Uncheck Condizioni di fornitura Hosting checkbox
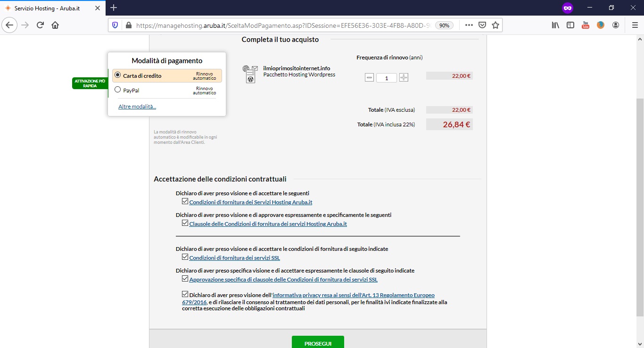This screenshot has height=348, width=644. tap(185, 201)
